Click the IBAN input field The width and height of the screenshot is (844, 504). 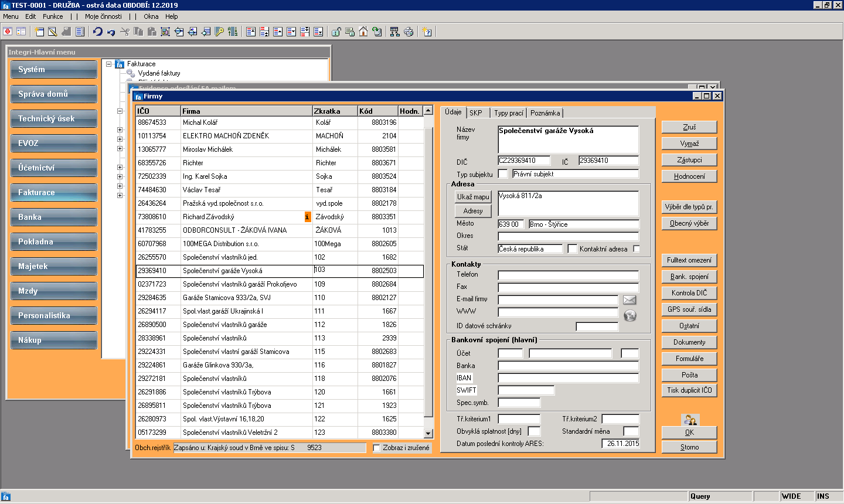tap(569, 378)
